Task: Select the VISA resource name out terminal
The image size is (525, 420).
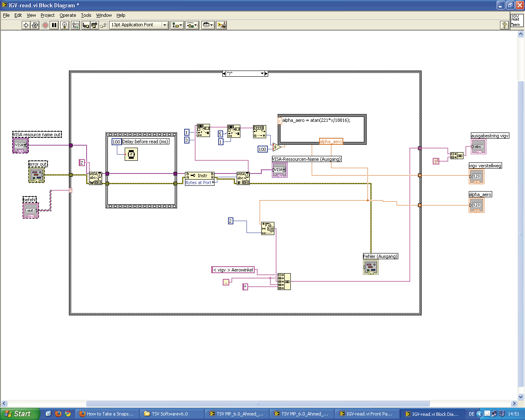Action: click(x=21, y=146)
